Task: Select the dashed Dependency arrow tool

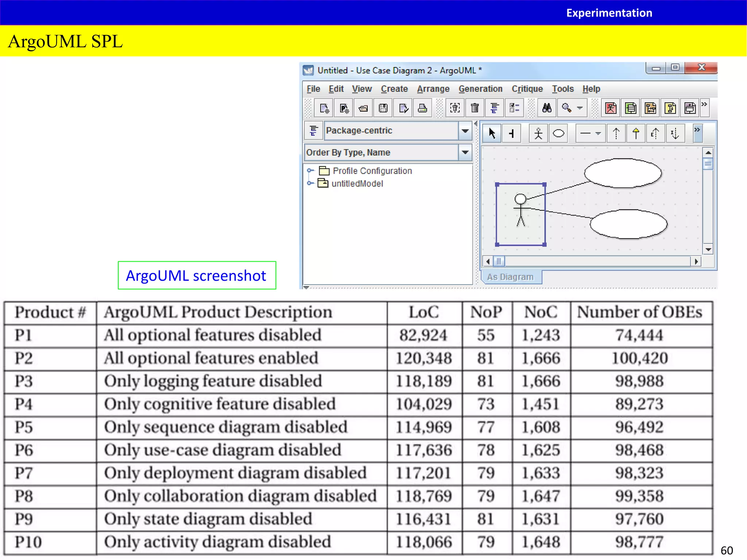Action: pyautogui.click(x=616, y=133)
